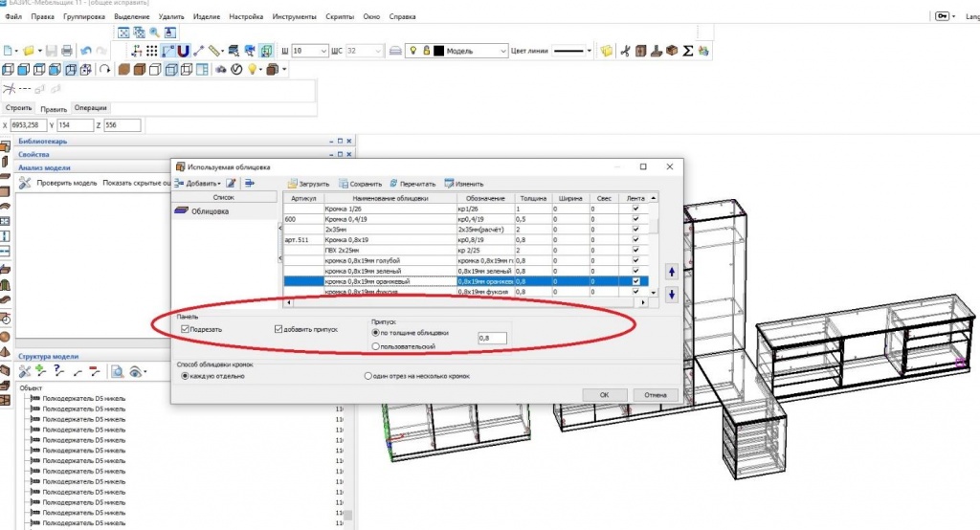
Task: Move selected row up with blue arrow
Action: point(672,271)
